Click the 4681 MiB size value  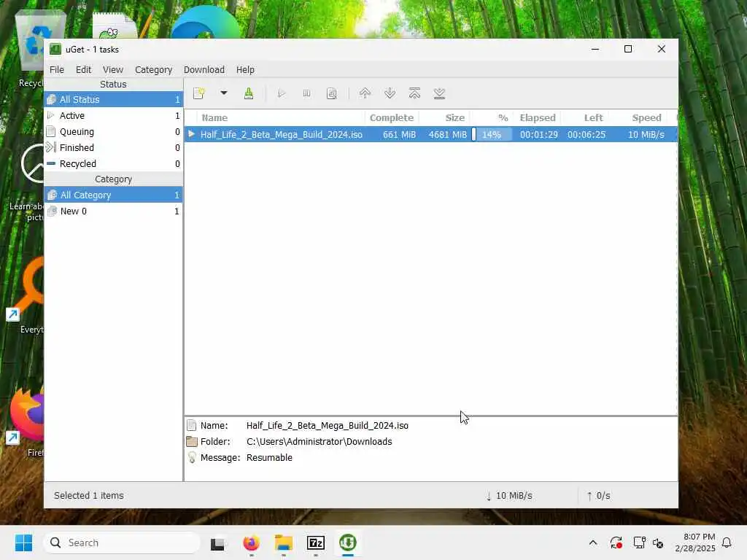click(x=447, y=135)
